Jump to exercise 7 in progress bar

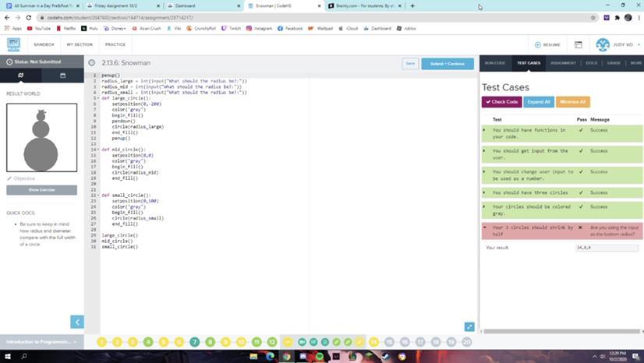pos(195,342)
